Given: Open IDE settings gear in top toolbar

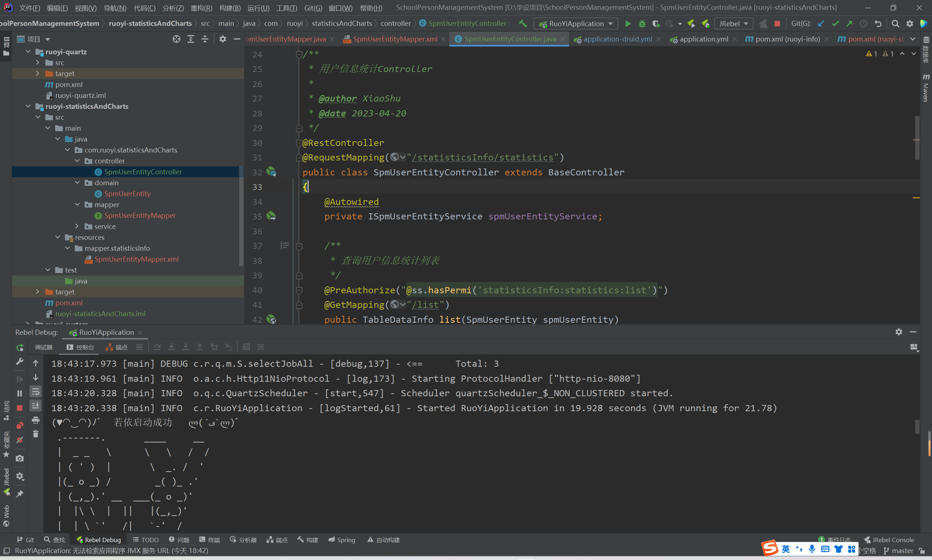Looking at the screenshot, I should [x=910, y=24].
